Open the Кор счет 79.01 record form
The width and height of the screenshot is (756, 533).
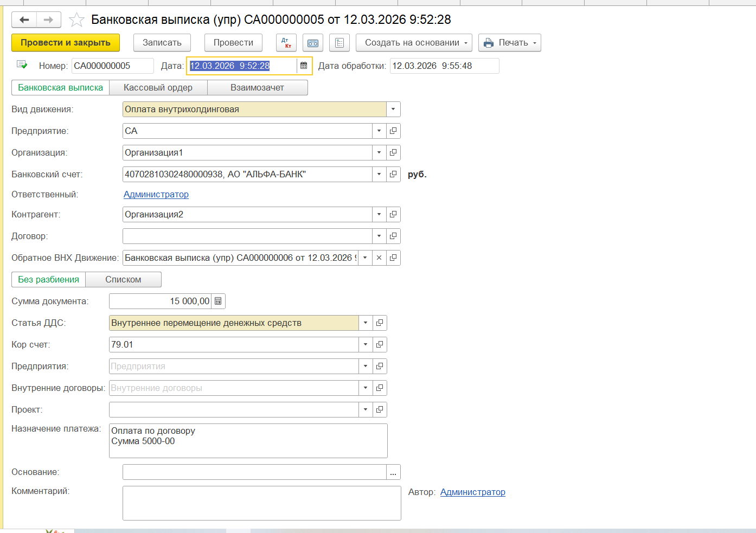tap(380, 344)
